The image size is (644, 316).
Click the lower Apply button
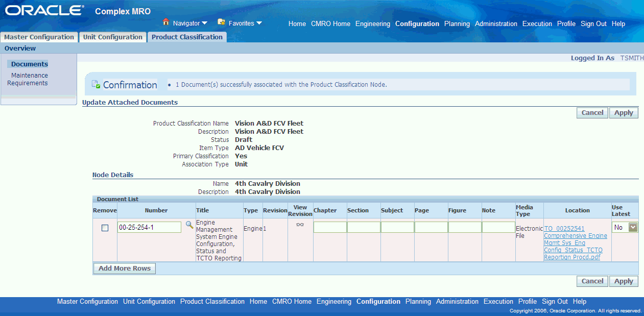click(x=624, y=281)
